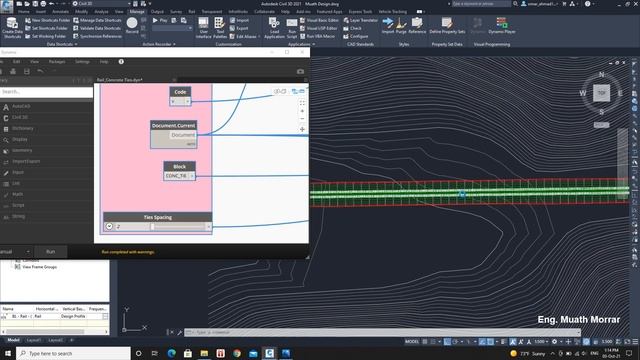The image size is (640, 360).
Task: Click Validate Data Shortcuts
Action: pos(97,28)
